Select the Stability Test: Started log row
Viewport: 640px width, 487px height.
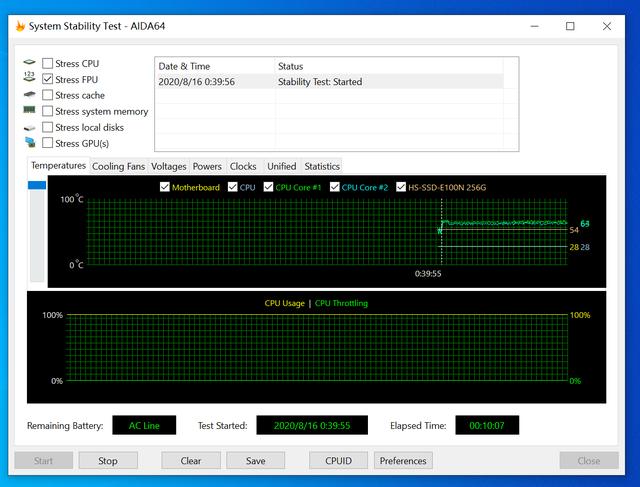(331, 82)
